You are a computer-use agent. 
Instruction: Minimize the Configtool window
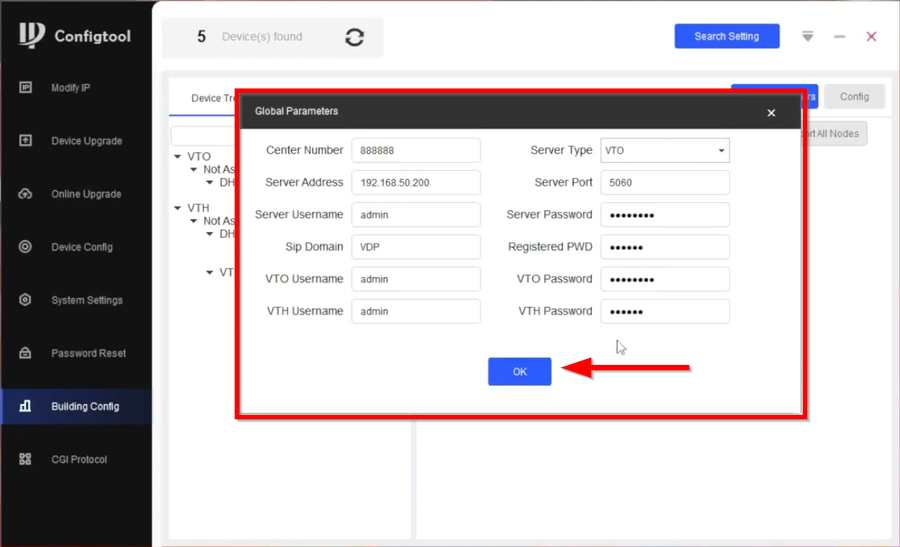point(840,37)
